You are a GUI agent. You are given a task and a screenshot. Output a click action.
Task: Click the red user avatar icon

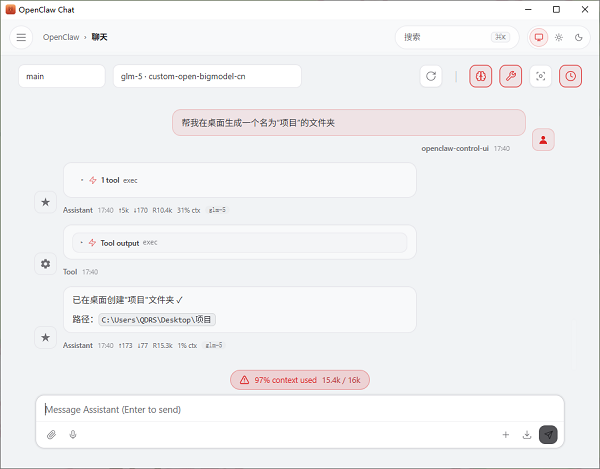click(543, 140)
